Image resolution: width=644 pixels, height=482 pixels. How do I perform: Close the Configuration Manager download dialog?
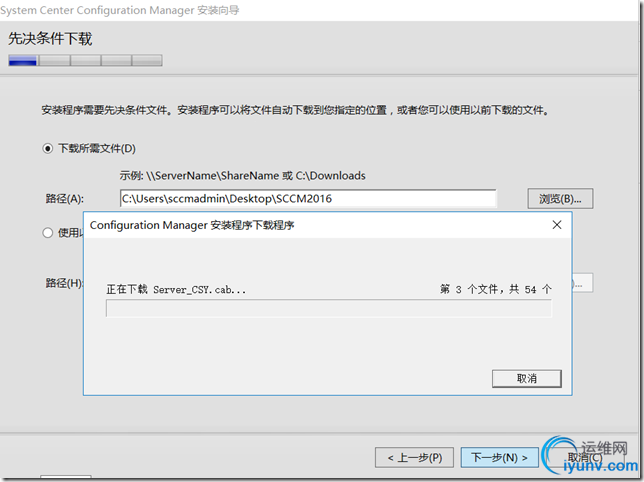[557, 225]
